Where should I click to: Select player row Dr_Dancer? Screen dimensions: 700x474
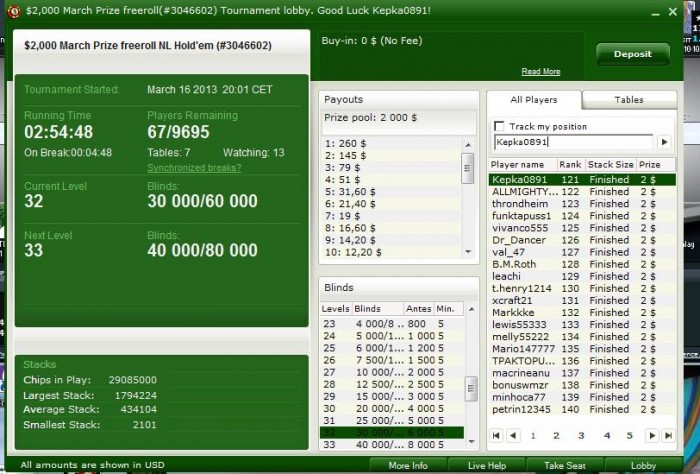point(582,240)
